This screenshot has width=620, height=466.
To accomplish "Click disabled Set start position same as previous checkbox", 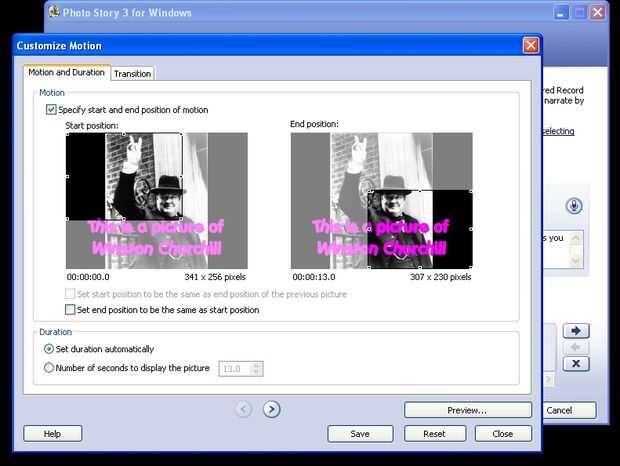I will (70, 294).
